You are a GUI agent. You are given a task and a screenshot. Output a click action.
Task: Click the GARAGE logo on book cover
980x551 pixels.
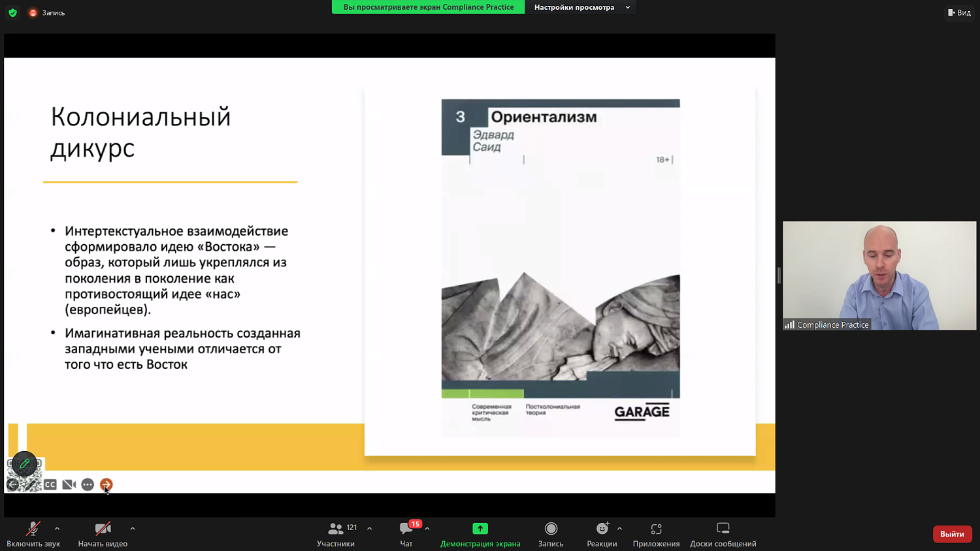[642, 412]
